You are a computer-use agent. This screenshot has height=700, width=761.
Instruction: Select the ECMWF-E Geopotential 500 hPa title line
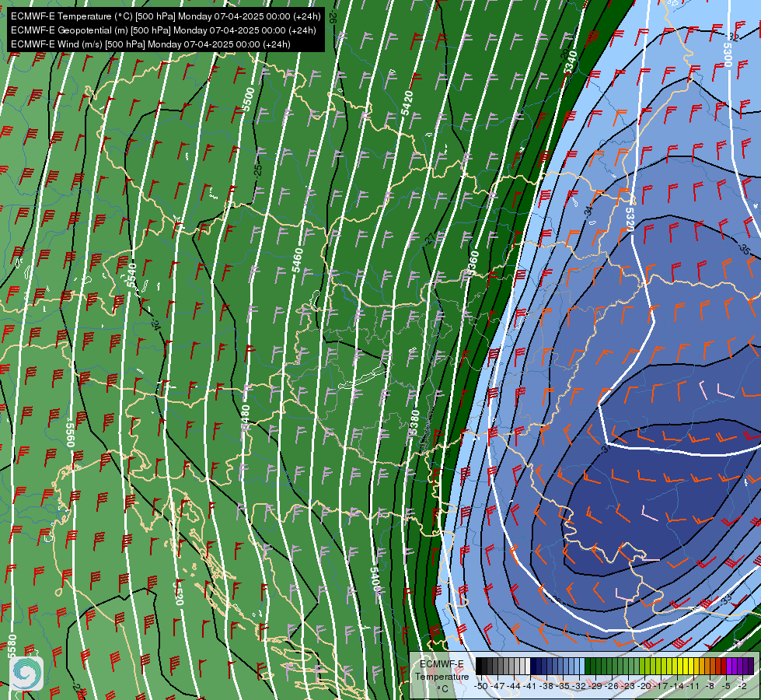coord(163,30)
